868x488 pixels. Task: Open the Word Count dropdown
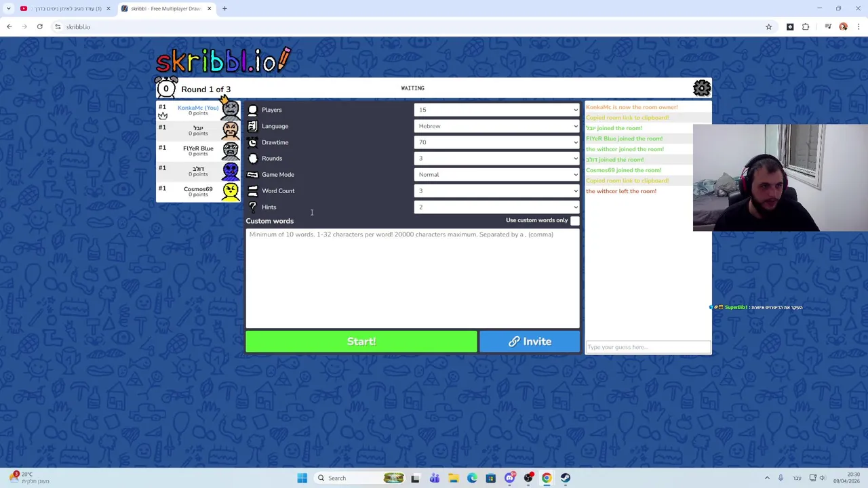coord(496,191)
